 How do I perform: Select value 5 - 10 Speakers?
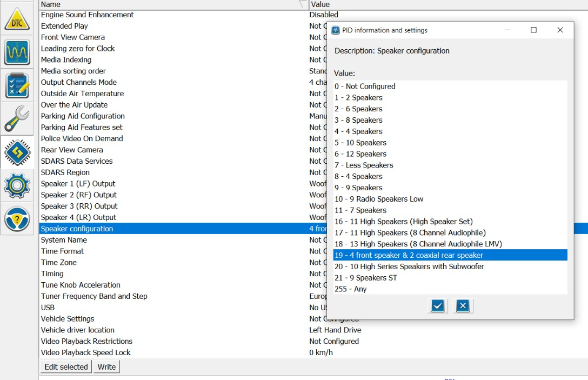point(450,143)
